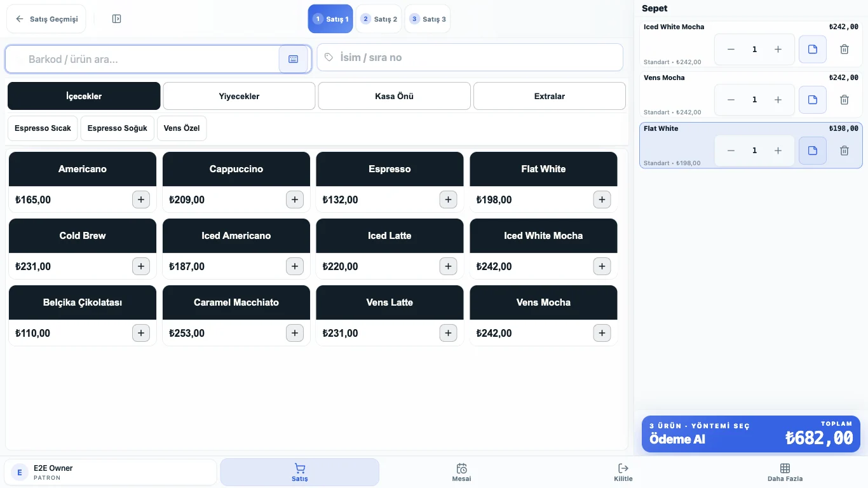Increase Iced White Mocha quantity in cart
The height and width of the screenshot is (488, 868).
point(778,49)
